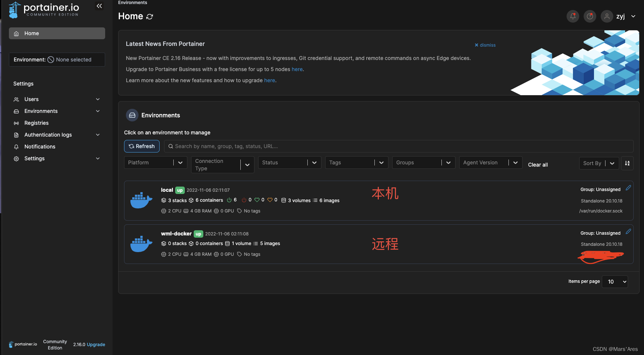Click the tag icon in wml-docker row

(240, 254)
